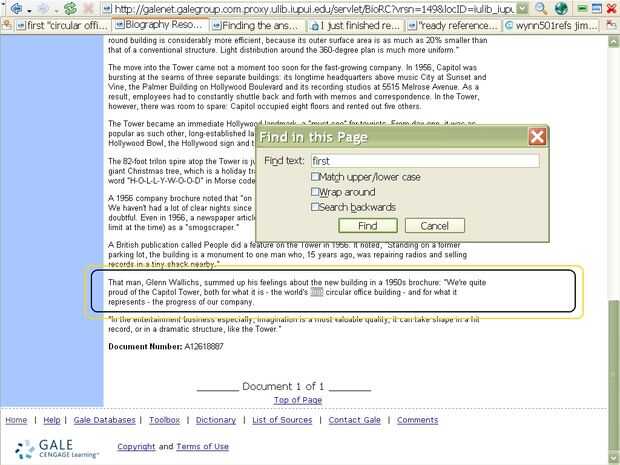Switch to Biography Reso... tab
This screenshot has height=465, width=620.
tap(160, 25)
